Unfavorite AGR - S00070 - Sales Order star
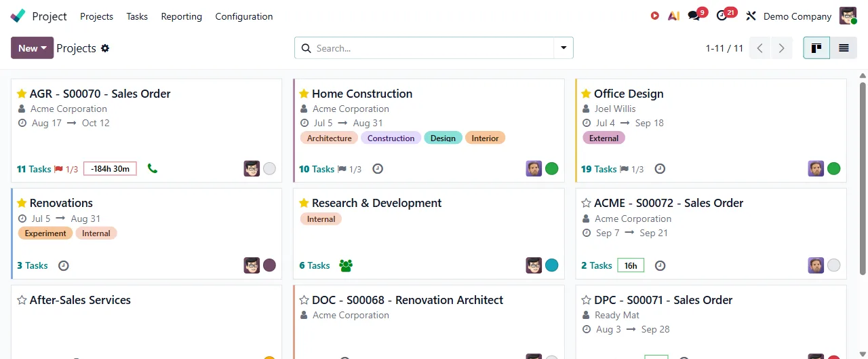This screenshot has height=359, width=868. point(22,94)
